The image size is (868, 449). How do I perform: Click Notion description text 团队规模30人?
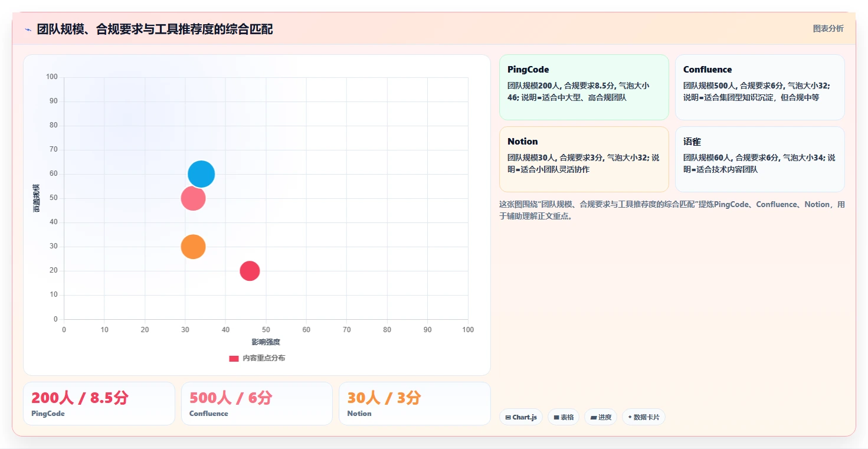click(584, 163)
